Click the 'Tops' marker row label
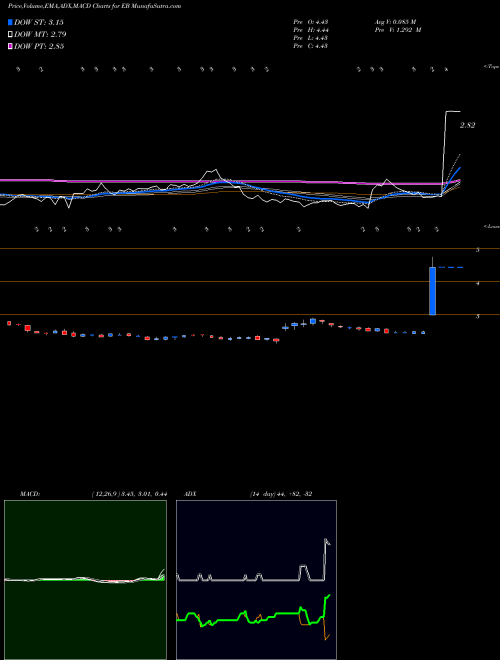500x660 pixels. coord(492,67)
